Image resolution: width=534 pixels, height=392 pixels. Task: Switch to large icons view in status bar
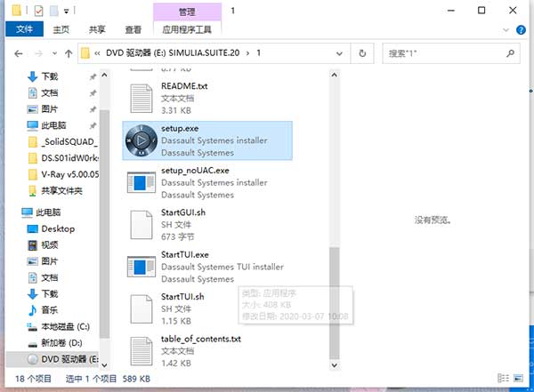518,378
